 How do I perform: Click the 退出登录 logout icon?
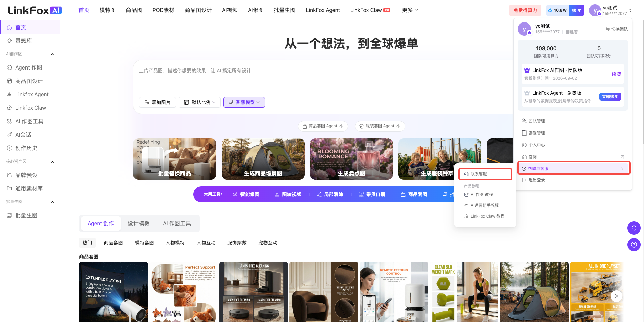[524, 180]
